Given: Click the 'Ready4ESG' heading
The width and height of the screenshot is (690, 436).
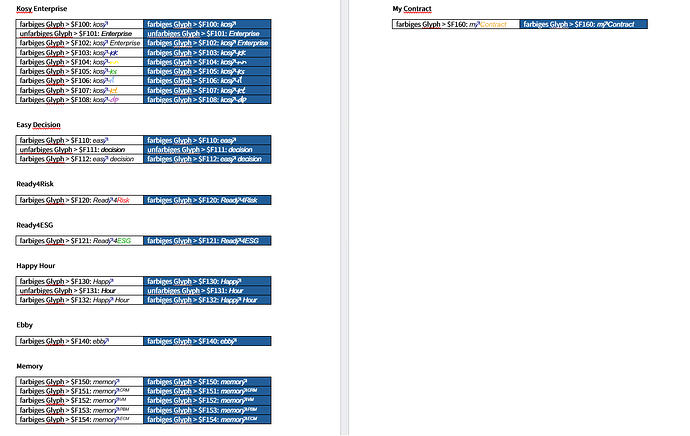Looking at the screenshot, I should 35,225.
